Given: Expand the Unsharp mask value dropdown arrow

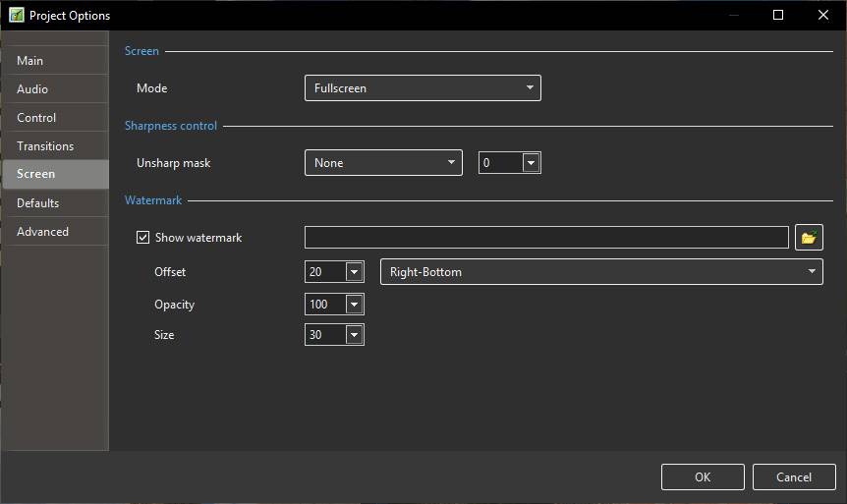Looking at the screenshot, I should [531, 163].
